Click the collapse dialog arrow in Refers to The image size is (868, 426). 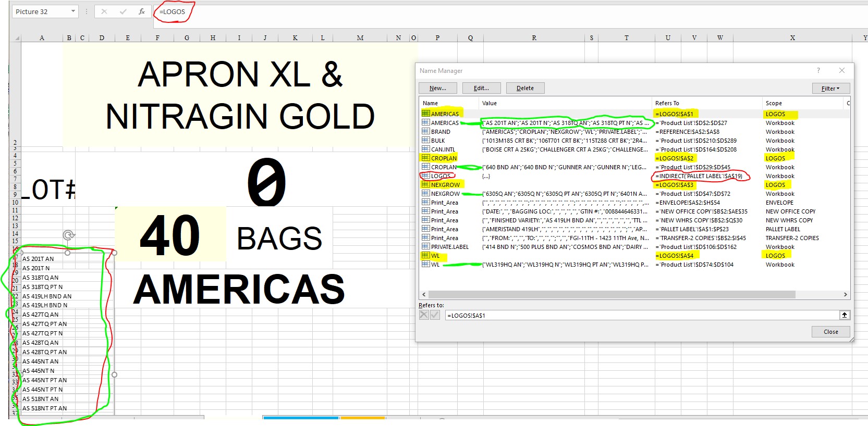845,315
